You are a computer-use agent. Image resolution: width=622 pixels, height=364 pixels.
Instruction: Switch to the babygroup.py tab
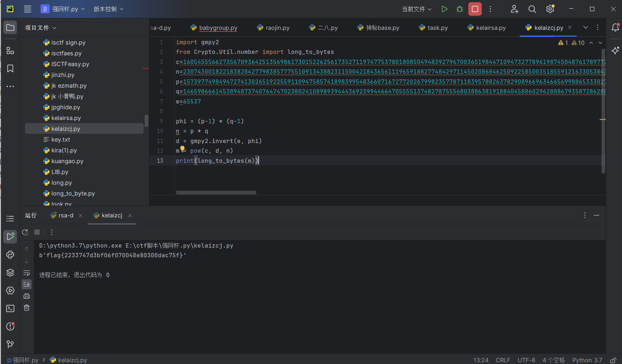214,28
